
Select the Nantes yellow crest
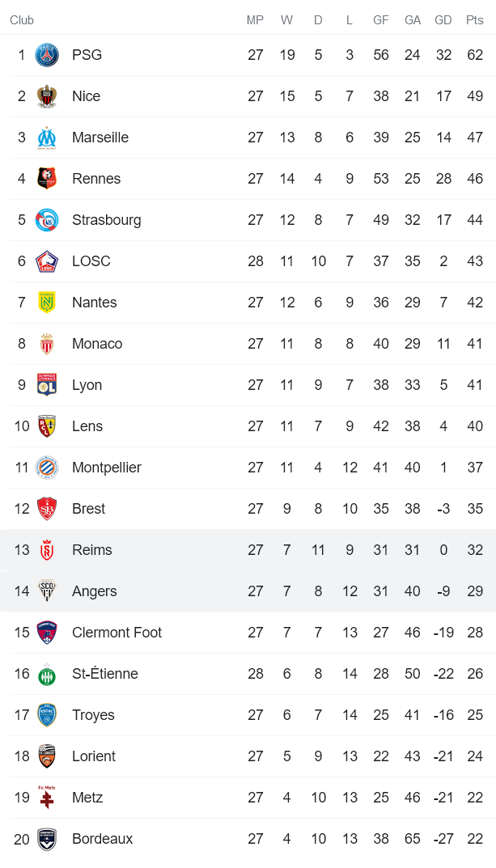click(47, 303)
